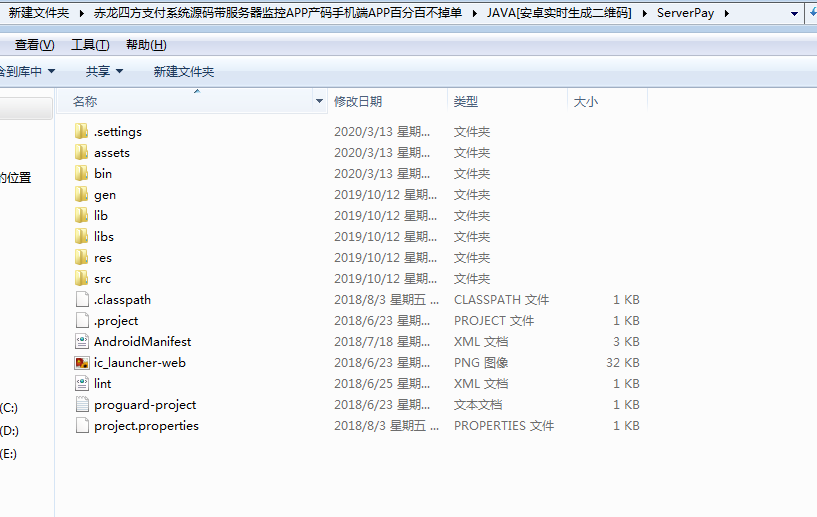Click the PROPERTIES 文件 type cell
The height and width of the screenshot is (517, 817).
(504, 425)
